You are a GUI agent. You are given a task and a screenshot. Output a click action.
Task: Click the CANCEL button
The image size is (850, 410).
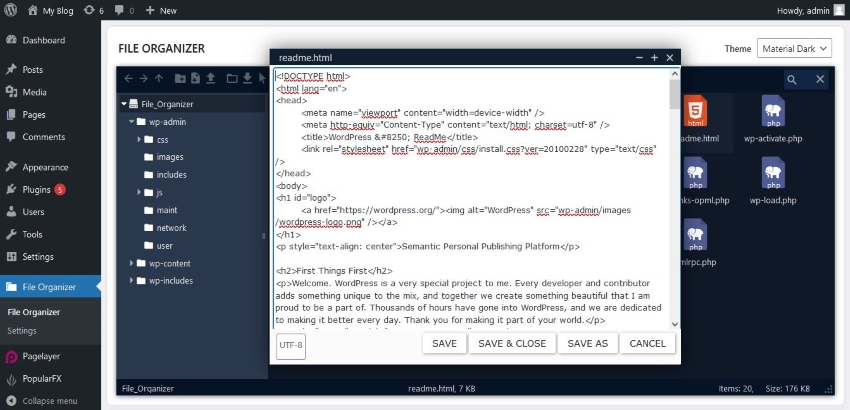pos(647,343)
